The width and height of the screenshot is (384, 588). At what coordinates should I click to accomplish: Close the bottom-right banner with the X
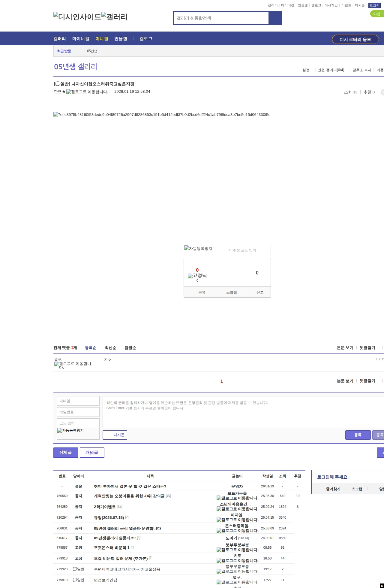382,586
